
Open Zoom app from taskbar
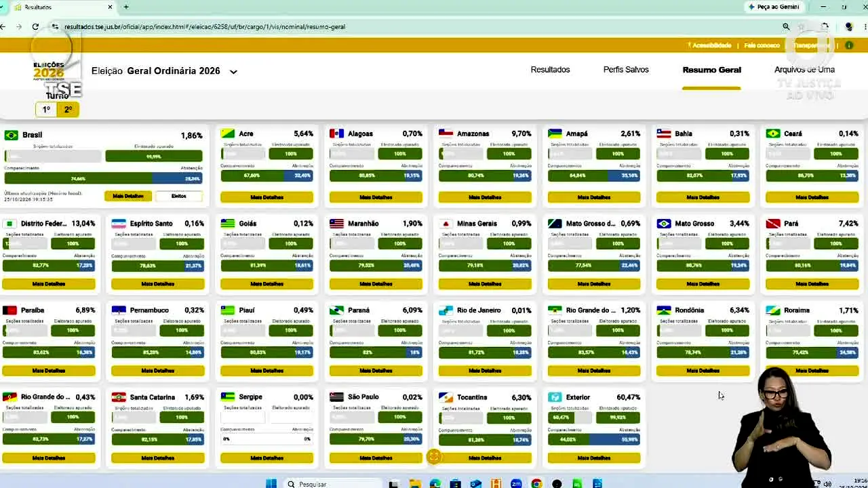click(516, 483)
